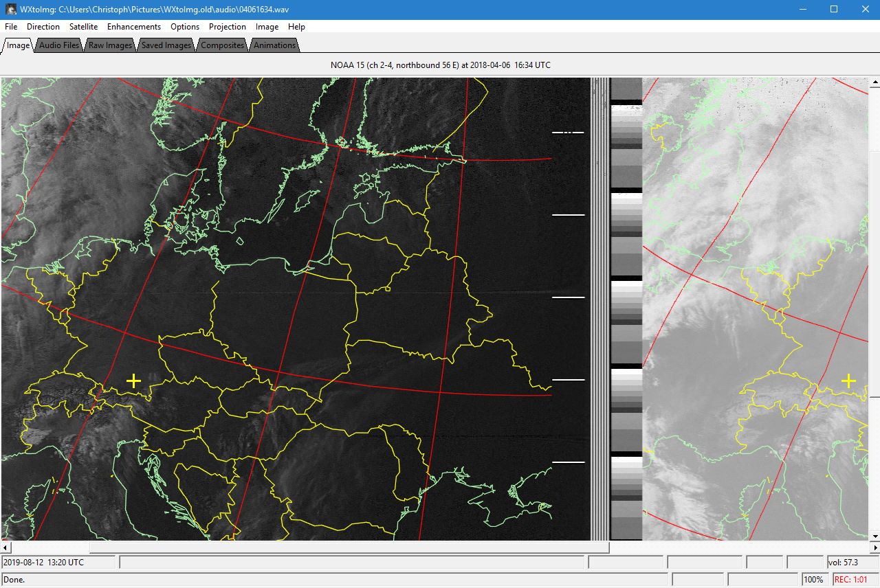The width and height of the screenshot is (880, 588).
Task: Switch to the Animations tab
Action: pyautogui.click(x=274, y=45)
